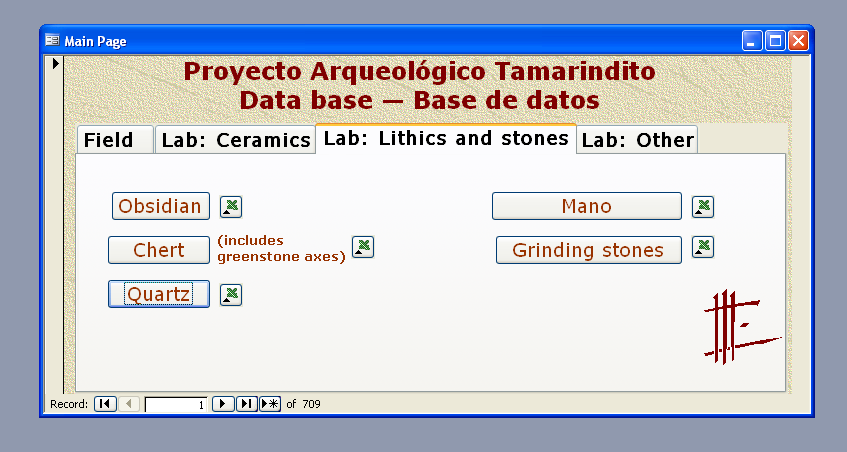Viewport: 847px width, 452px height.
Task: Click the Excel export icon beside Chert
Action: (x=363, y=247)
